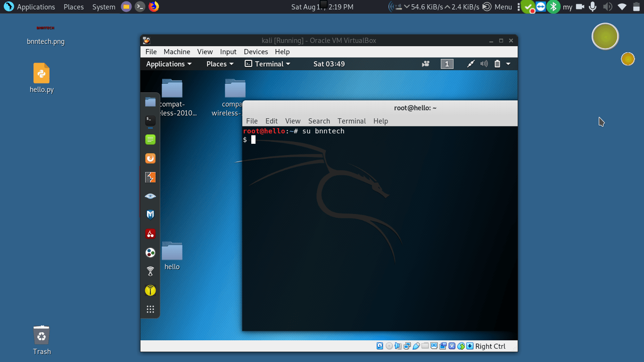Open the Files folder icon in dock
Viewport: 644px width, 362px height.
pos(150,102)
